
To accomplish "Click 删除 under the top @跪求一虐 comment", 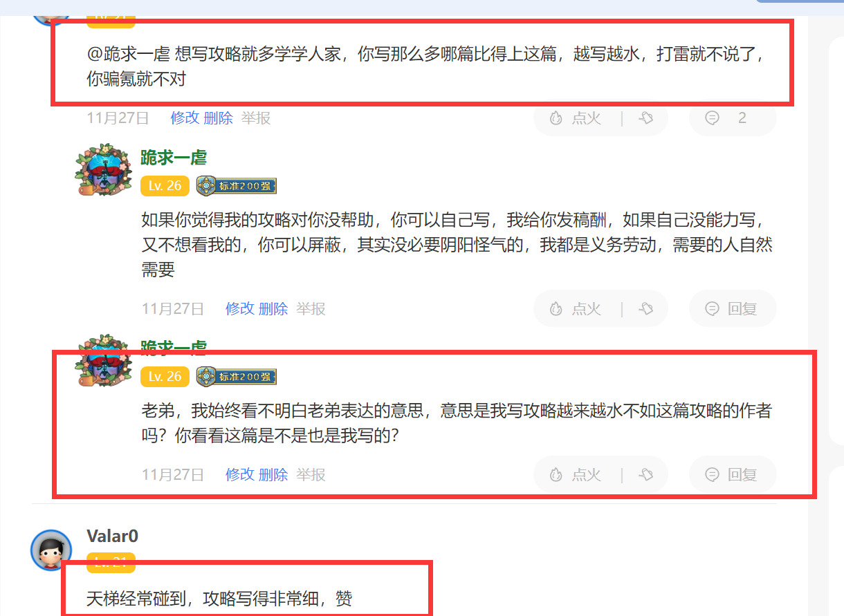I will (219, 118).
